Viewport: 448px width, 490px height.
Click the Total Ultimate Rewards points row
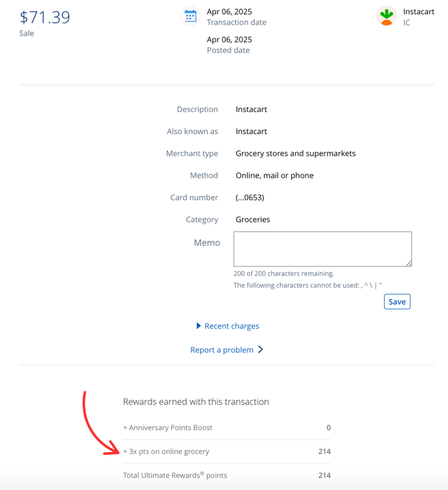[x=227, y=475]
